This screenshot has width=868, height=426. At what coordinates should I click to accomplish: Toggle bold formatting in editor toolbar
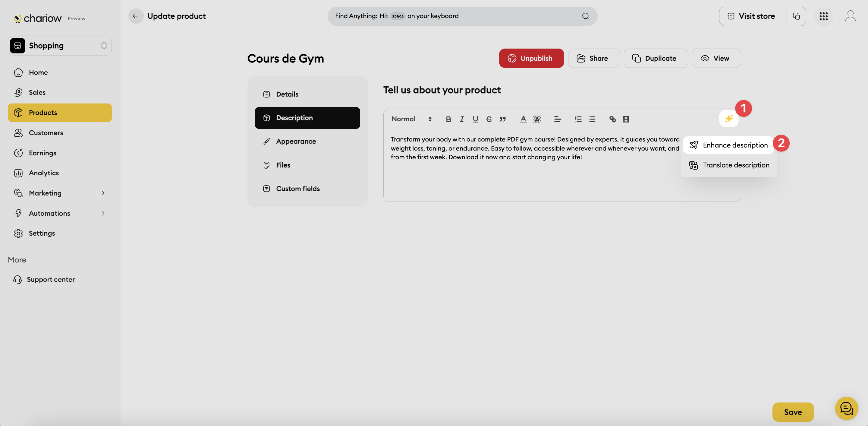tap(448, 119)
